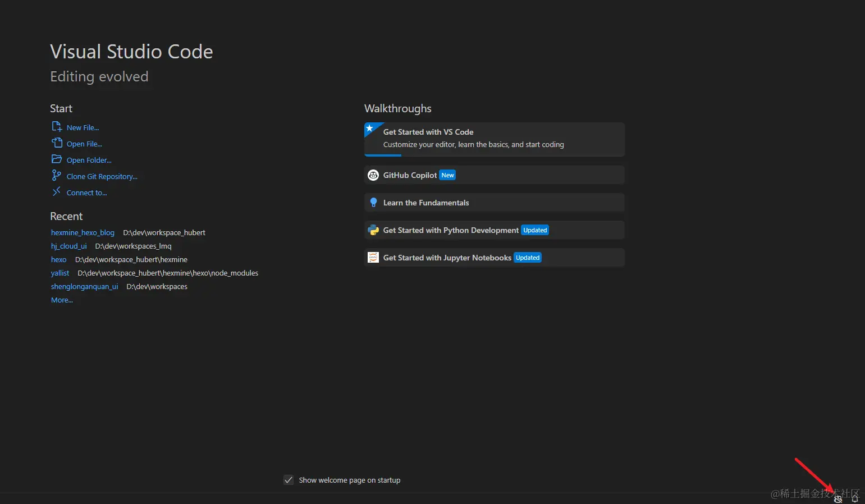This screenshot has width=865, height=504.
Task: Click the Connect to... link
Action: point(86,193)
